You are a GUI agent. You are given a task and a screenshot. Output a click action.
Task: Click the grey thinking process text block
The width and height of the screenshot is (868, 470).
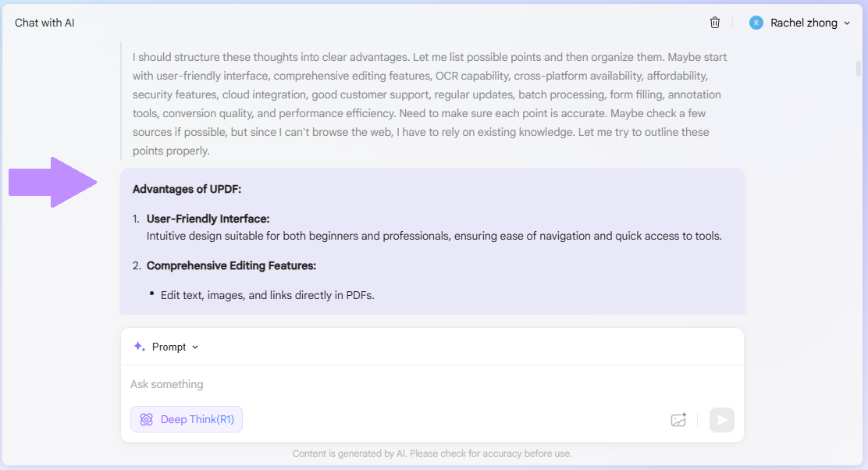[x=429, y=104]
